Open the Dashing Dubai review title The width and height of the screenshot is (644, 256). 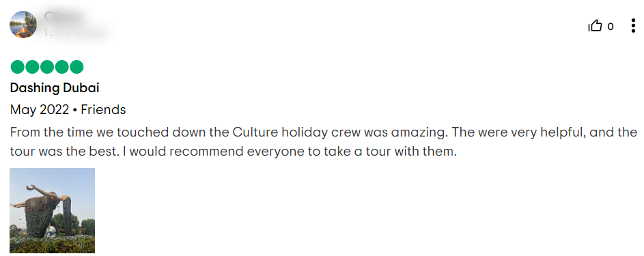[55, 88]
